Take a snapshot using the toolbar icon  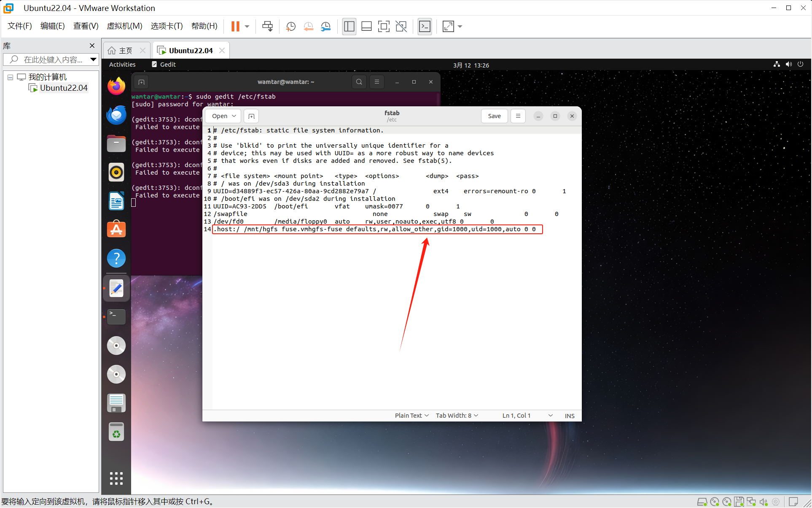tap(290, 27)
